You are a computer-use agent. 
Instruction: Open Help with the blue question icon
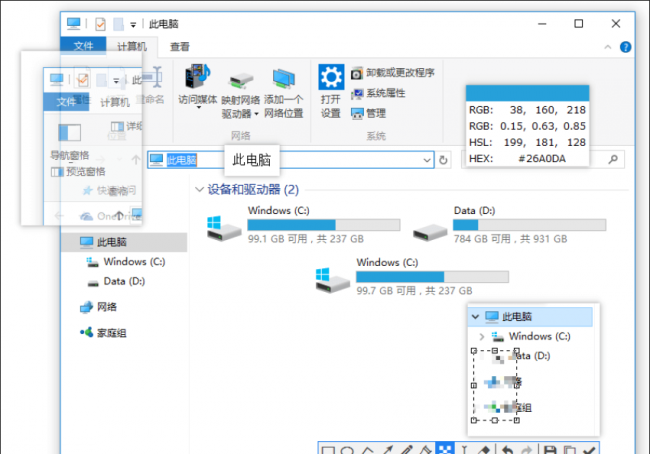click(626, 47)
